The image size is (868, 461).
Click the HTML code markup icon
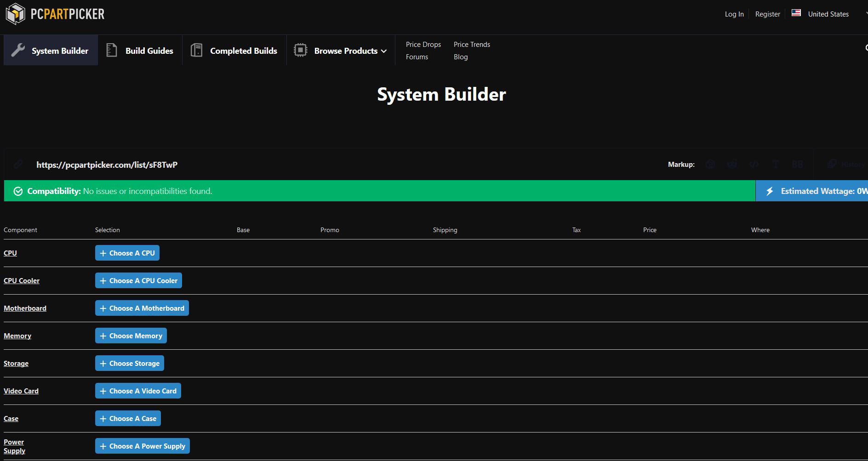754,164
